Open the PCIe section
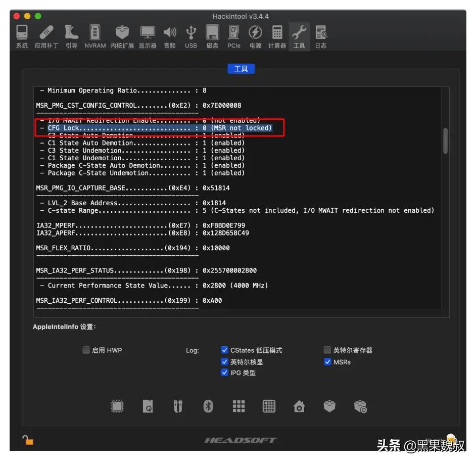The image size is (476, 463). click(x=234, y=37)
